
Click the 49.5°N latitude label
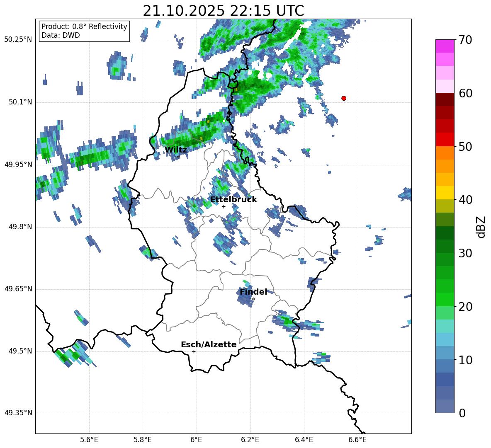point(20,351)
